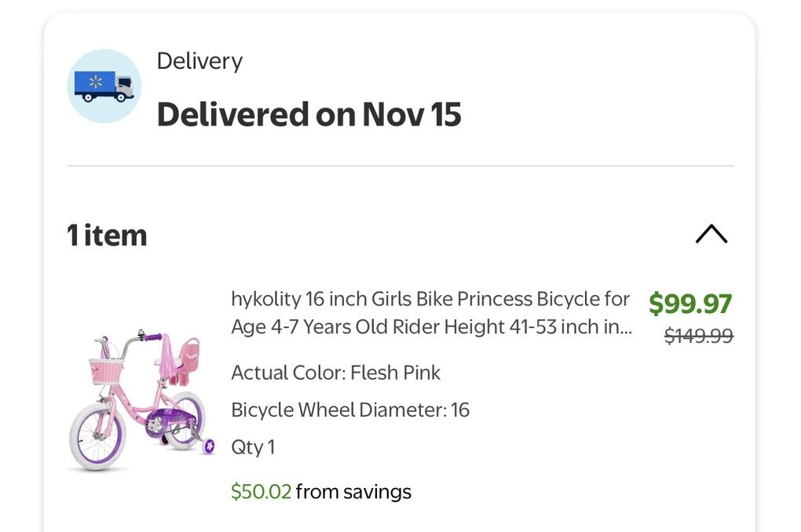Click the "from savings" text

click(x=353, y=492)
